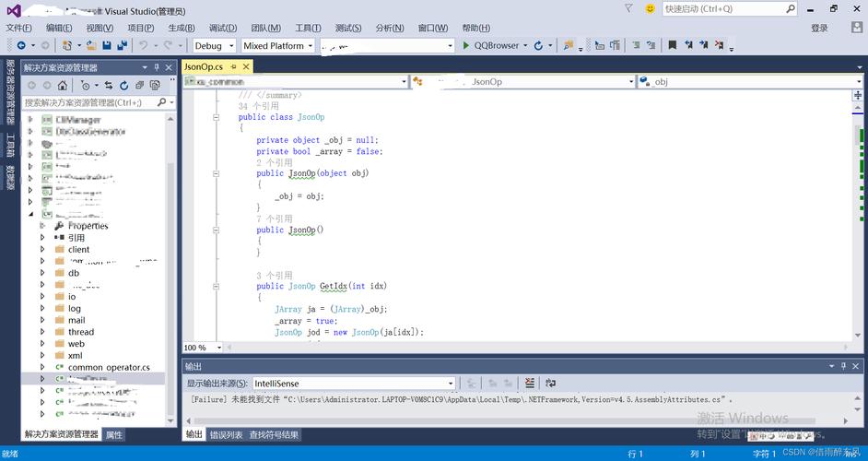
Task: Expand the client folder node
Action: pos(42,249)
